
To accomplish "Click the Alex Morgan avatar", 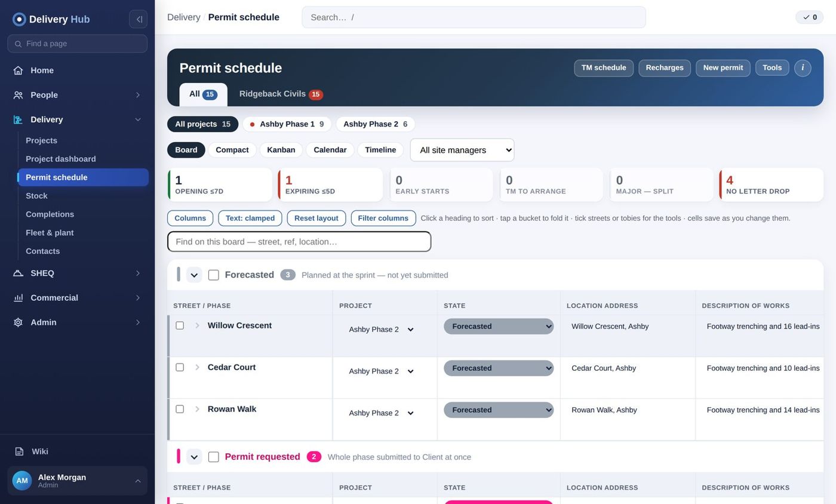I will [22, 481].
